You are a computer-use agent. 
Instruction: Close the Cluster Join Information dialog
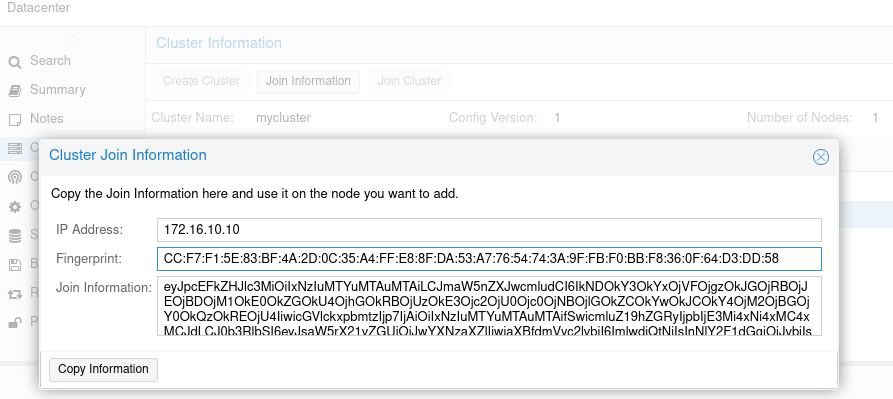click(x=821, y=157)
